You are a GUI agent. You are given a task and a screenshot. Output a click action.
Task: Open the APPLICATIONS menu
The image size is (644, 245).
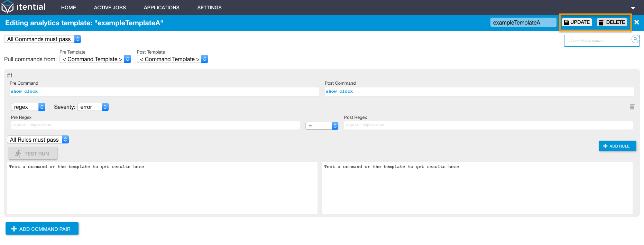coord(162,8)
